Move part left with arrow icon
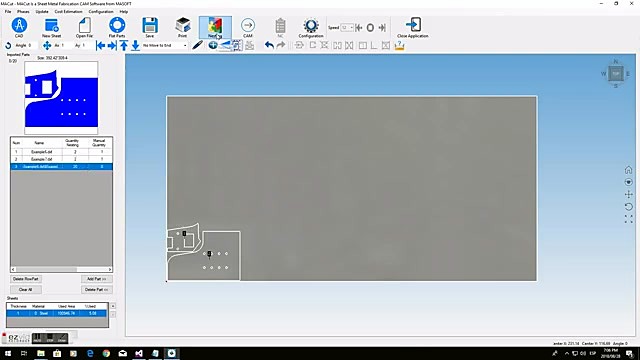This screenshot has width=640, height=360. pos(100,46)
